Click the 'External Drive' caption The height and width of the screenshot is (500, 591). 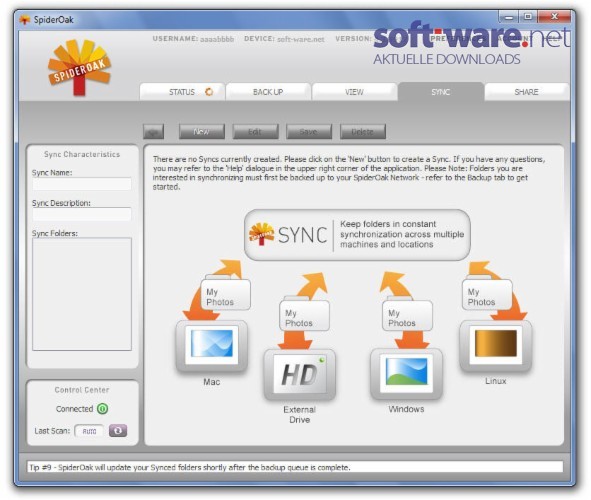click(x=300, y=414)
